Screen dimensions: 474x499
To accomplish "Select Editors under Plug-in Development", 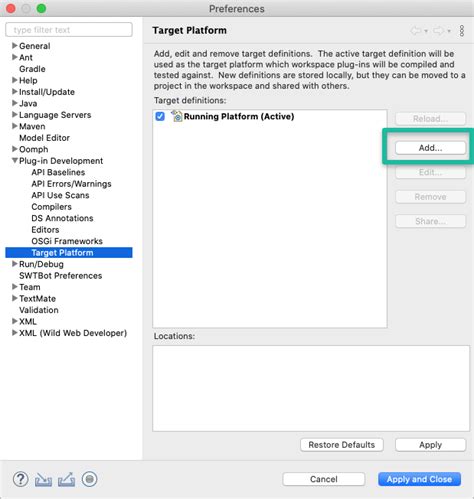I will pyautogui.click(x=45, y=230).
